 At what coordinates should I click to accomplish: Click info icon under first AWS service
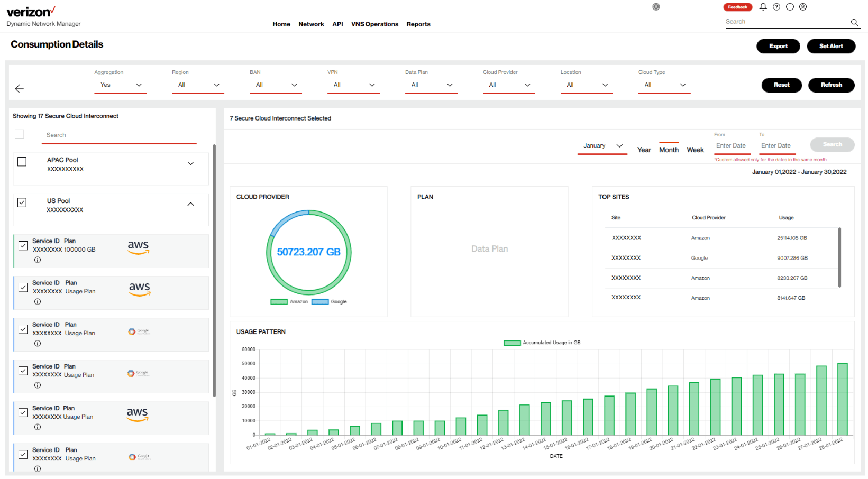pyautogui.click(x=38, y=260)
